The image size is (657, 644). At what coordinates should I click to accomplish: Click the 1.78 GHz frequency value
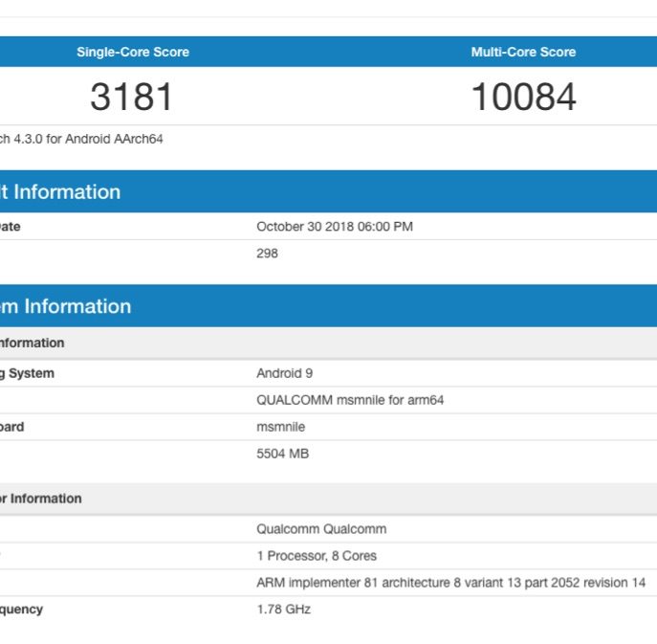pos(283,610)
